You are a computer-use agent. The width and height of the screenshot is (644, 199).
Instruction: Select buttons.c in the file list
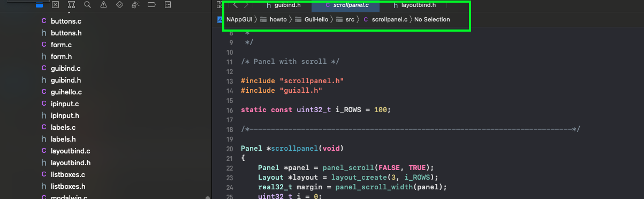coord(62,21)
